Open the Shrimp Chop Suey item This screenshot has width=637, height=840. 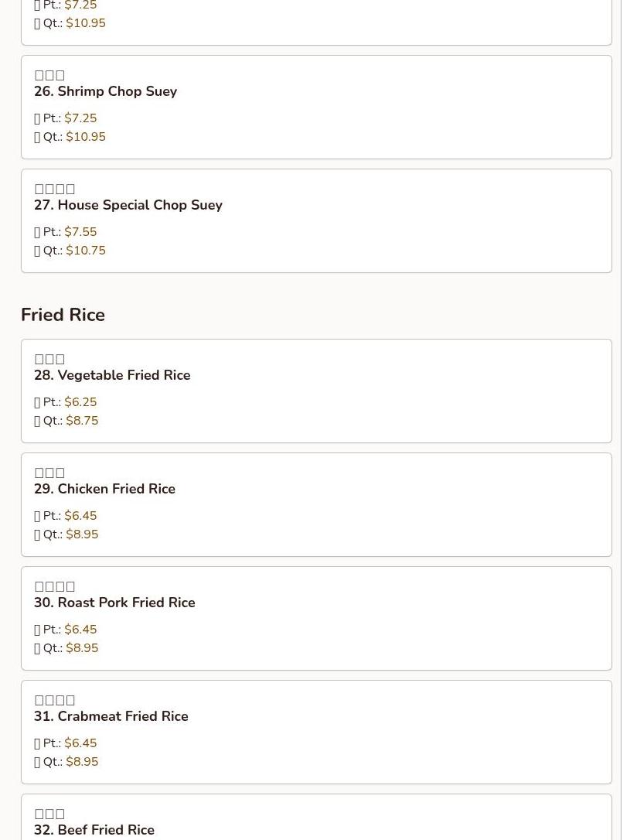point(105,91)
